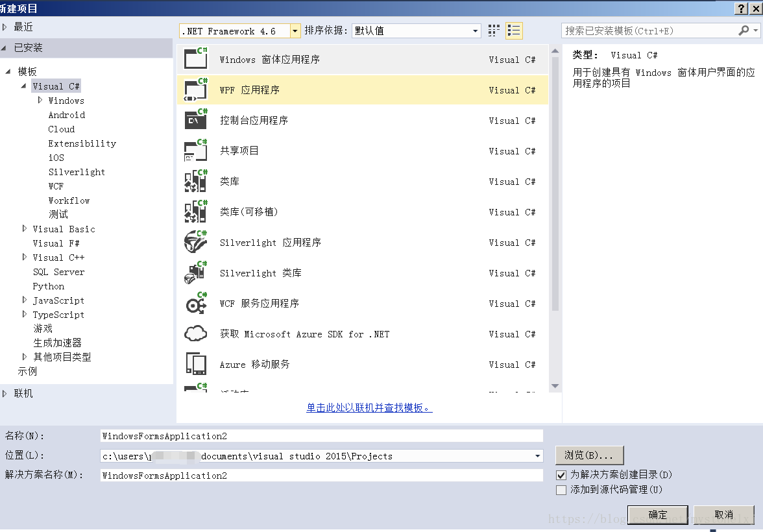This screenshot has width=763, height=532.
Task: Select the WCF 服务应用程序 icon
Action: pyautogui.click(x=196, y=303)
